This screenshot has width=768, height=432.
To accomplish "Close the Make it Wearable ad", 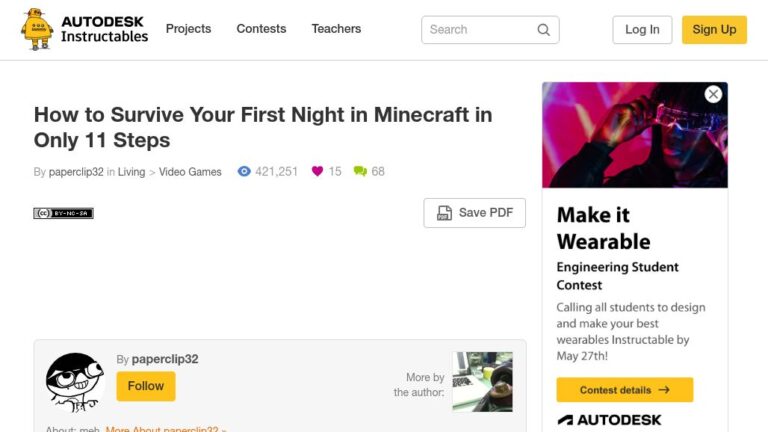I will 713,94.
